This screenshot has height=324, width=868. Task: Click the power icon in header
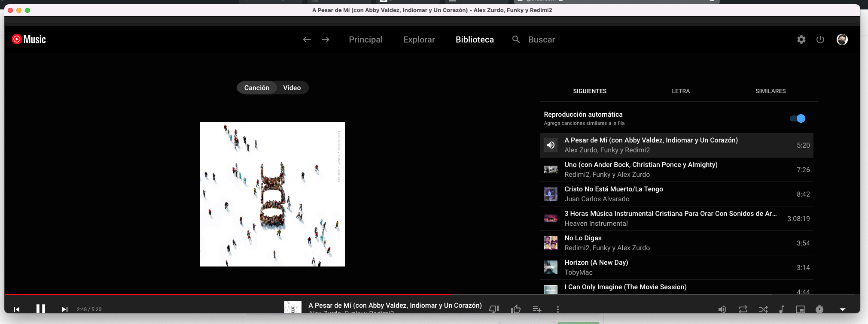coord(820,39)
